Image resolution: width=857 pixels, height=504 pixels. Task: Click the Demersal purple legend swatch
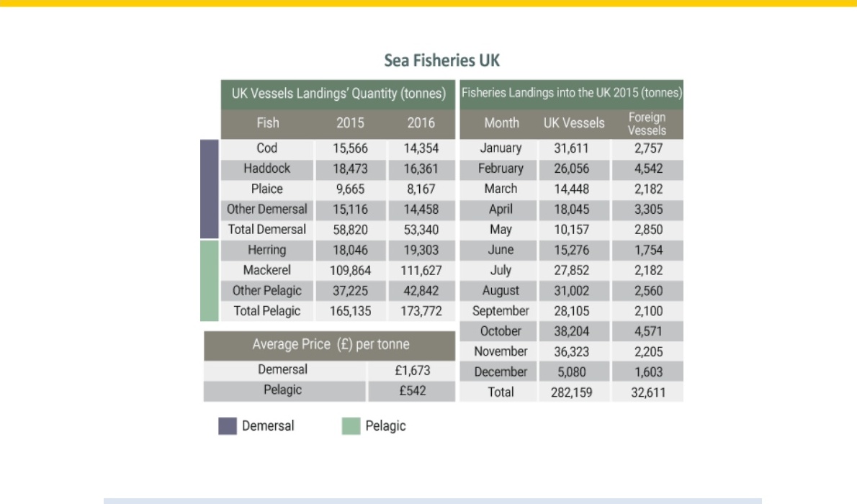pos(228,426)
